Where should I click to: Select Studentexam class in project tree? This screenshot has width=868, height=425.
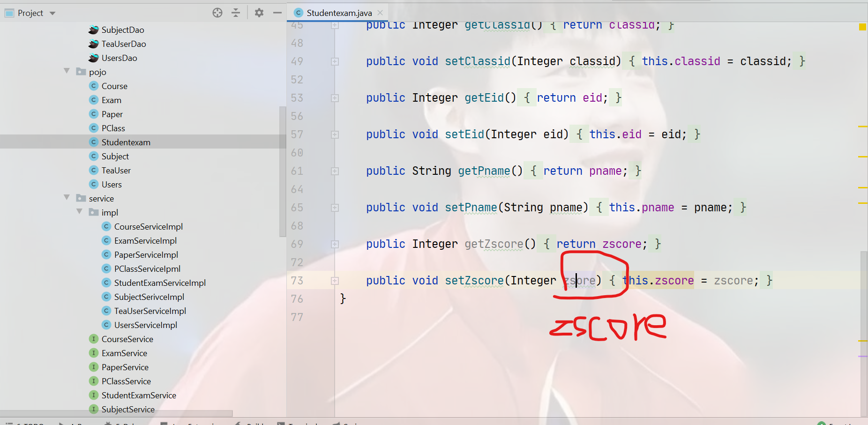[126, 142]
